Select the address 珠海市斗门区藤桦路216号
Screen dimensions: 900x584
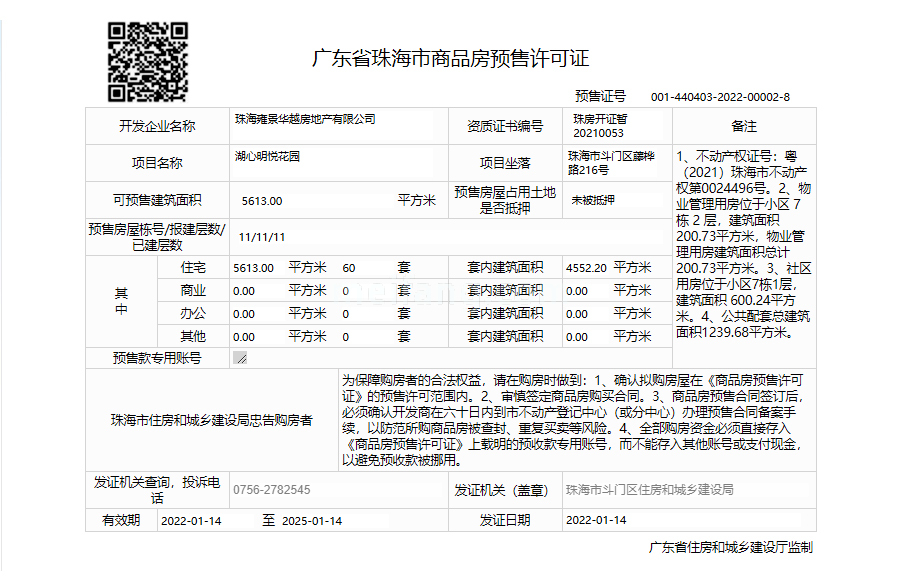(x=611, y=163)
